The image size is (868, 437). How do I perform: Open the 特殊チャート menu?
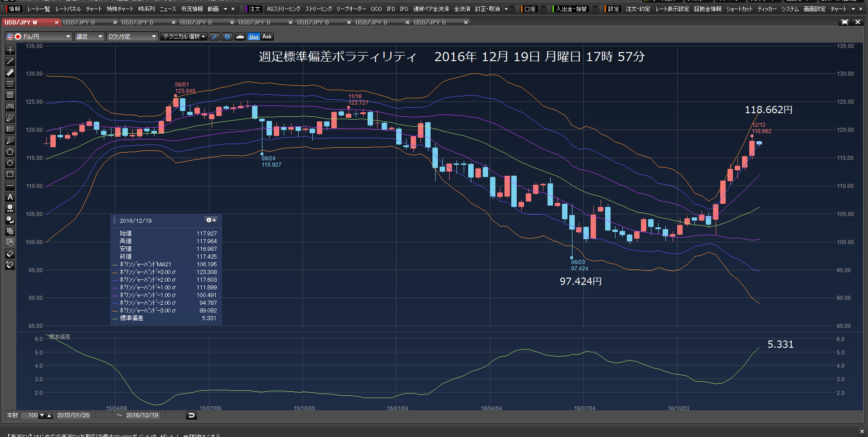(x=120, y=9)
